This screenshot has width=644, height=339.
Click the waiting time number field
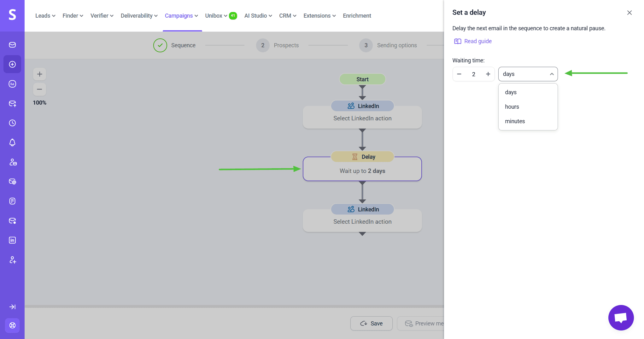pyautogui.click(x=473, y=74)
